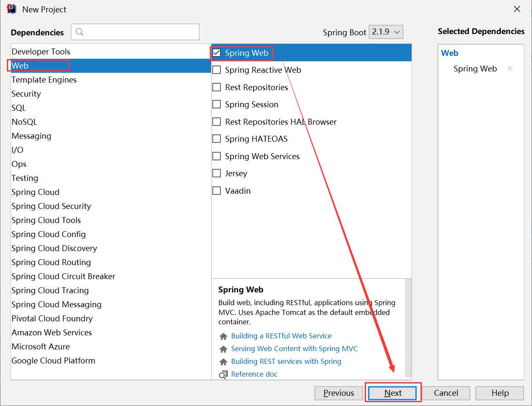Image resolution: width=532 pixels, height=406 pixels.
Task: Select Spring Cloud Discovery category
Action: tap(111, 248)
